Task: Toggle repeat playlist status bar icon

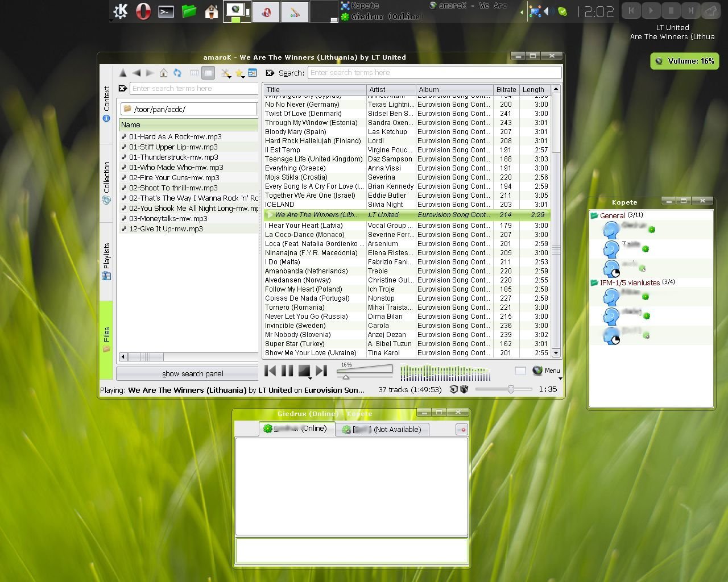Action: click(453, 389)
